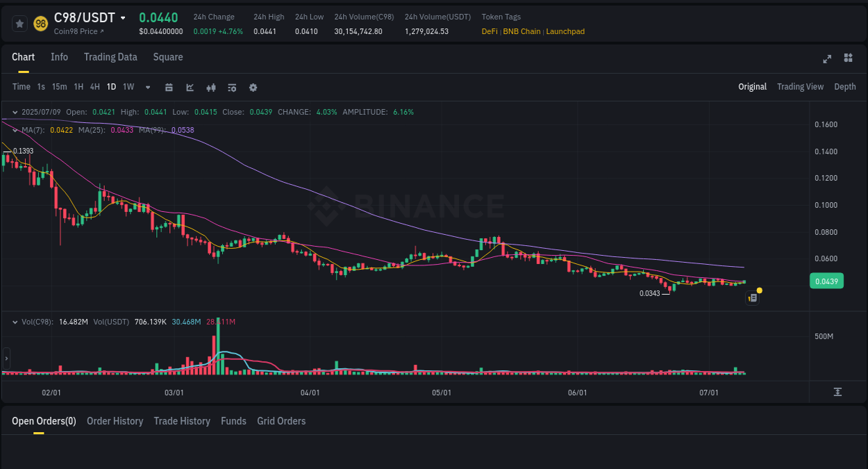Open chart settings via the gear icon
This screenshot has height=469, width=868.
[253, 87]
